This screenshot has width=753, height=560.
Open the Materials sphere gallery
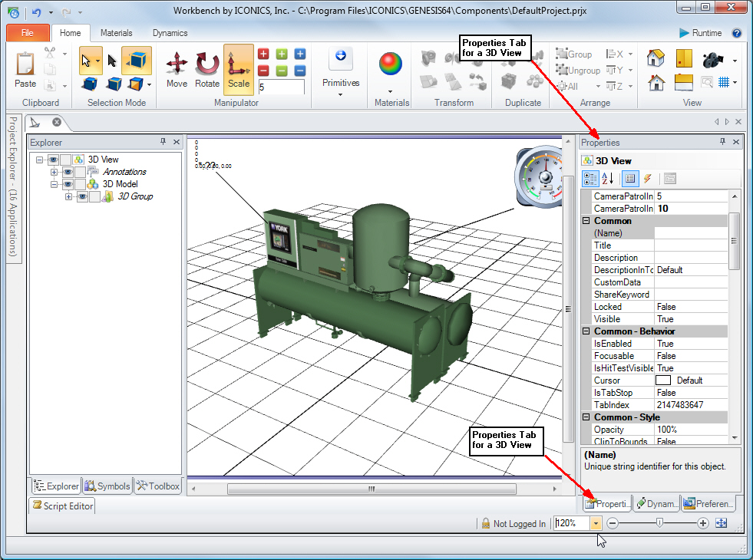point(391,64)
